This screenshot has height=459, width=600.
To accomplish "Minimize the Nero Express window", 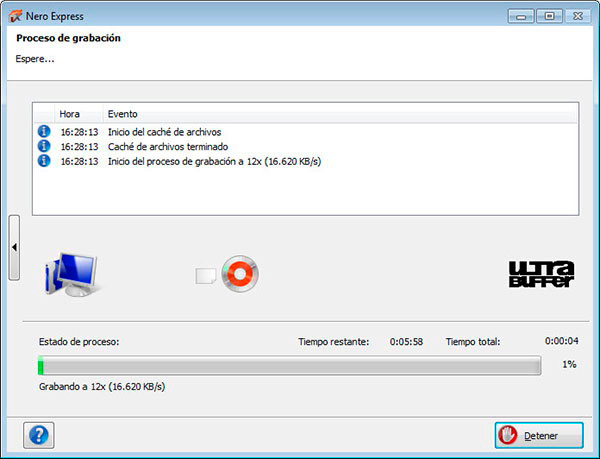I will point(521,16).
